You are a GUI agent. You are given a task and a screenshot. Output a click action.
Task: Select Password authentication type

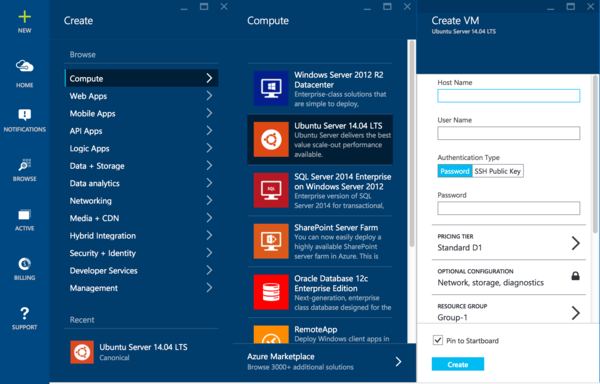[x=455, y=171]
